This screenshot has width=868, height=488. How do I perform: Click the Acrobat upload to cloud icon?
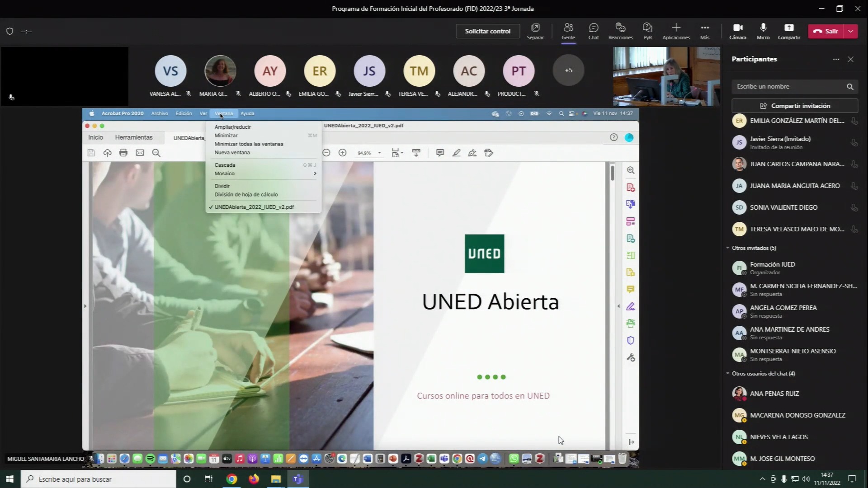click(107, 153)
